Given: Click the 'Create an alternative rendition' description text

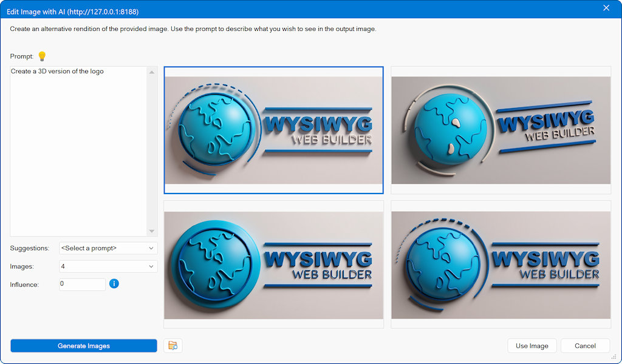Looking at the screenshot, I should [x=193, y=29].
